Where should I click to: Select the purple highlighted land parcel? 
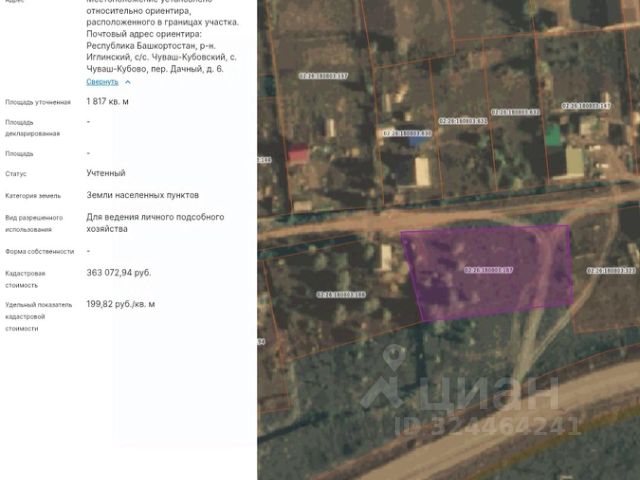coord(489,272)
